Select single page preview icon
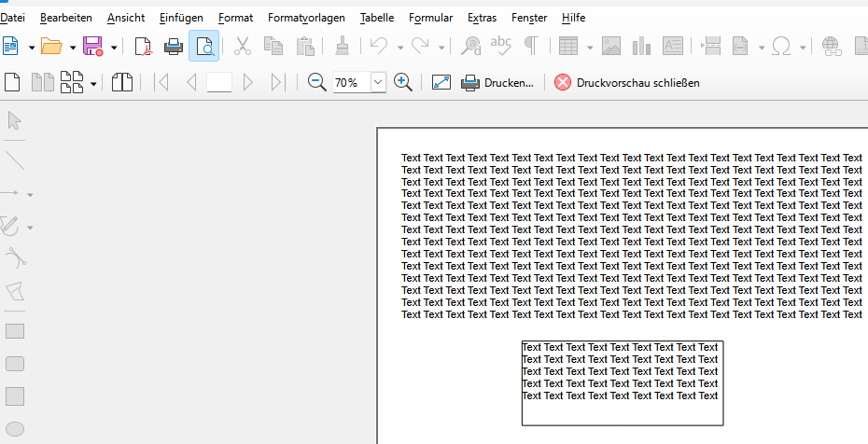Viewport: 868px width, 444px height. [x=12, y=82]
